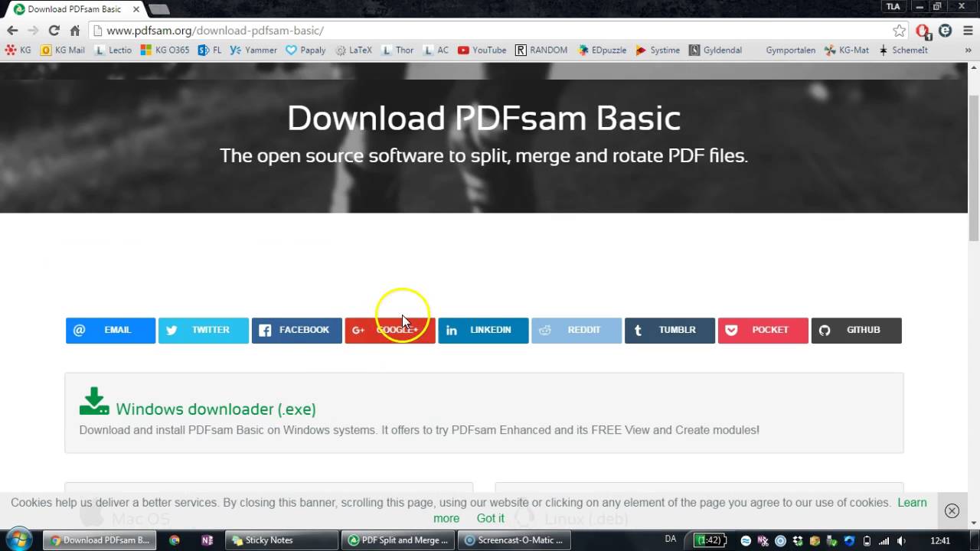
Task: Open the SchemeIt bookmark
Action: [x=903, y=50]
